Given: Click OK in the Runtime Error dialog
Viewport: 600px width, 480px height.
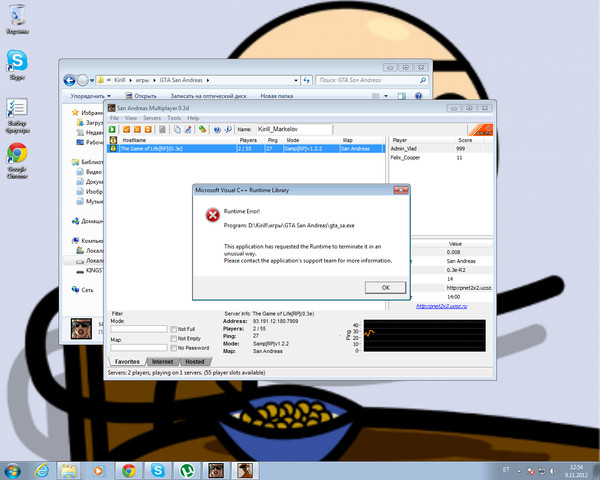Looking at the screenshot, I should point(385,287).
